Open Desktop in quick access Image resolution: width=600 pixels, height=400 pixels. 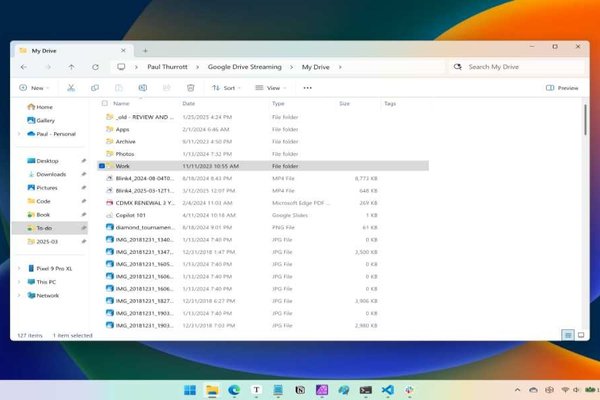pyautogui.click(x=43, y=161)
